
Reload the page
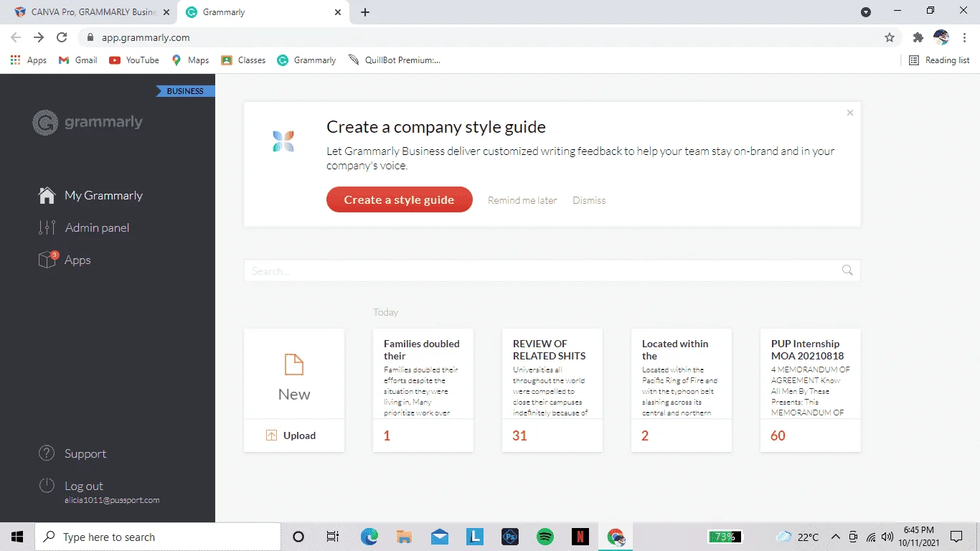62,37
